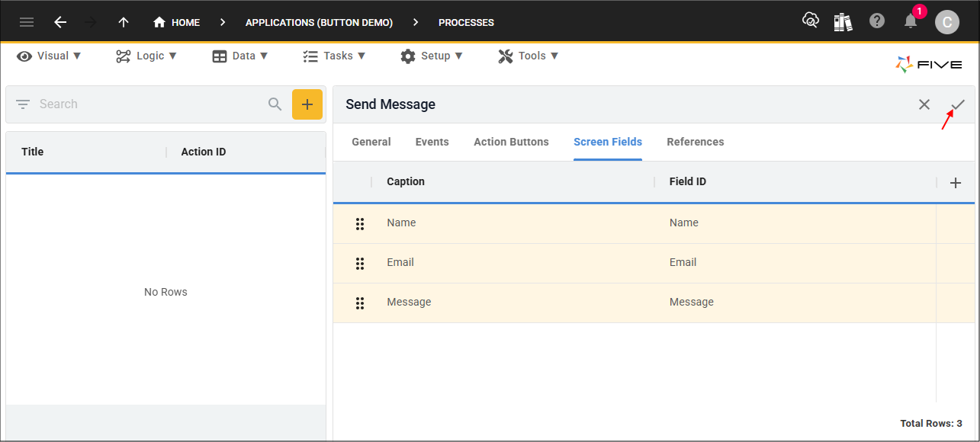Switch to the General tab
The image size is (980, 442).
click(x=371, y=142)
